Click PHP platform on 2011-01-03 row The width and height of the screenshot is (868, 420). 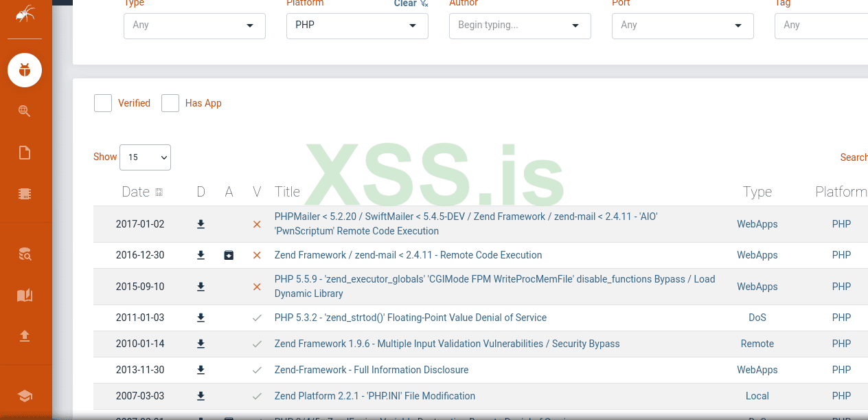click(841, 318)
